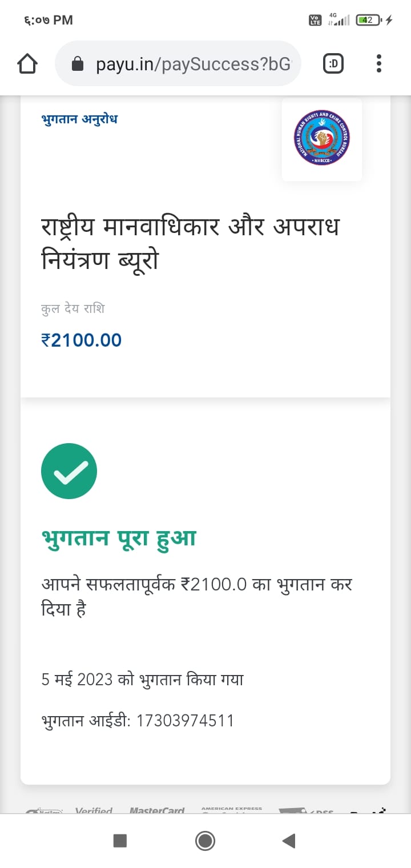Select the भुगतान आईडी number text

click(x=185, y=721)
